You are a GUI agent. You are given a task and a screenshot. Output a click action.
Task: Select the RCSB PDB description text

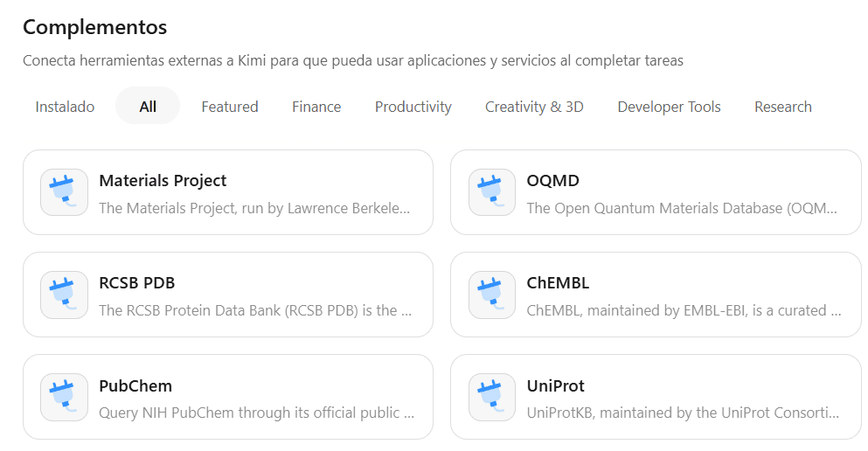255,310
